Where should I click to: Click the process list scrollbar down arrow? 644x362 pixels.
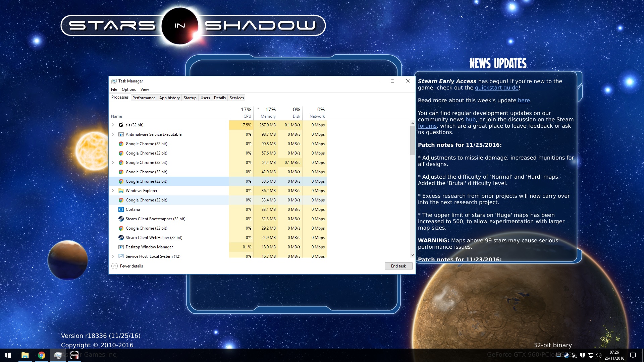coord(413,255)
